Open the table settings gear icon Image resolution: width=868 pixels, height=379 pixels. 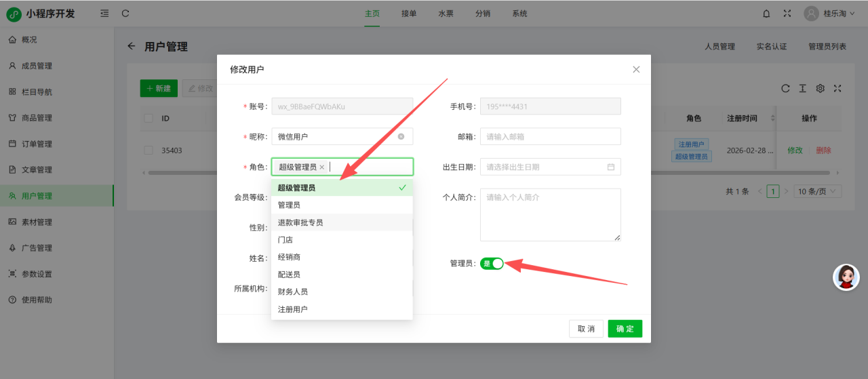pos(820,88)
